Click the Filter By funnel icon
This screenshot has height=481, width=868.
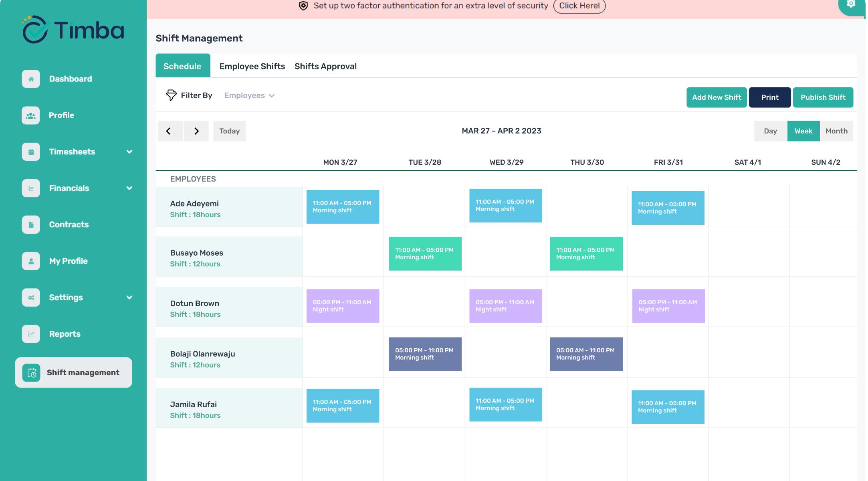[171, 95]
